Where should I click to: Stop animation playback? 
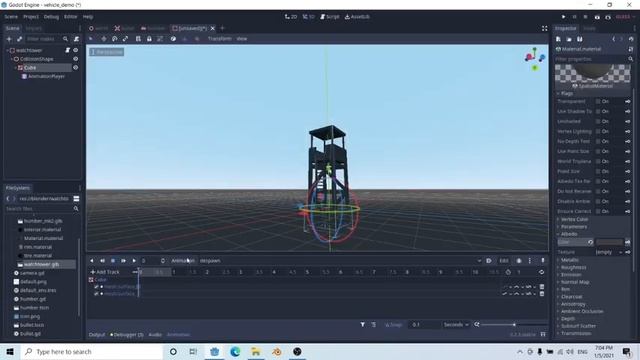[x=113, y=261]
